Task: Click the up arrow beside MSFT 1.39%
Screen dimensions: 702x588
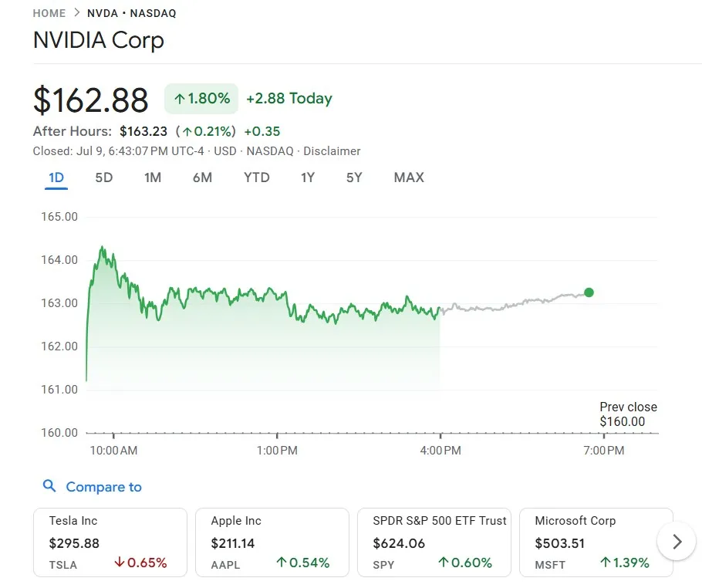Action: 606,563
